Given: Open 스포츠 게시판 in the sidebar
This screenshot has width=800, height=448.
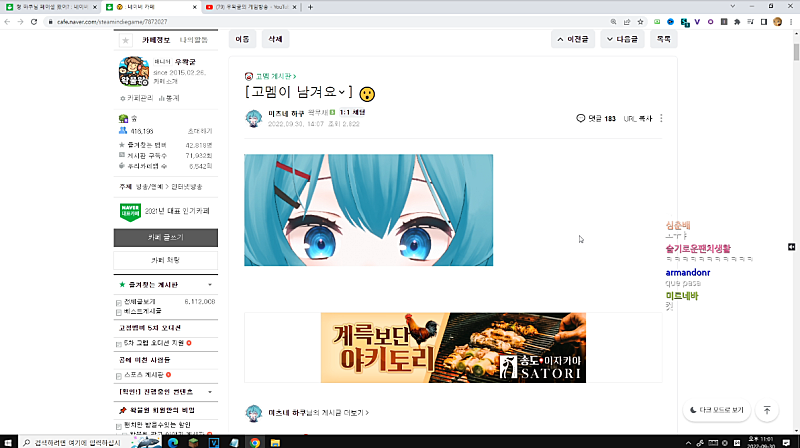Looking at the screenshot, I should point(144,375).
